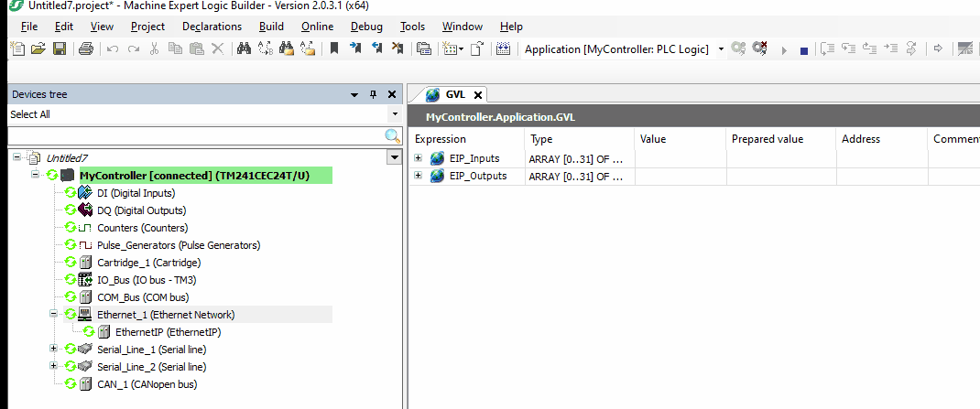Expand the EIP_Outputs variable array

pyautogui.click(x=419, y=176)
